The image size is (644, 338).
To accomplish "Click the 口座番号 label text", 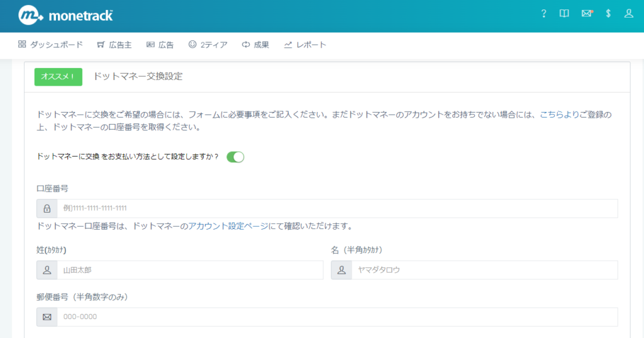I will (x=53, y=189).
